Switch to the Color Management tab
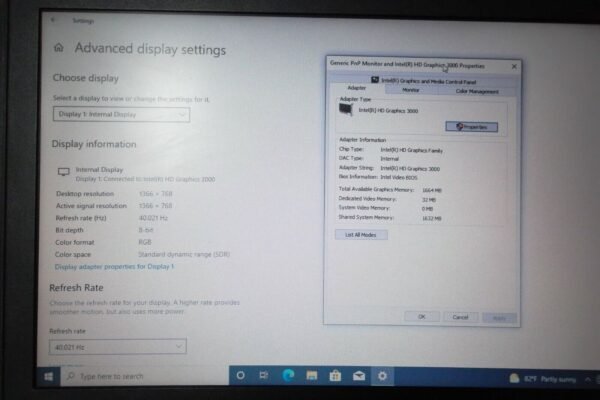600x400 pixels. pyautogui.click(x=477, y=91)
